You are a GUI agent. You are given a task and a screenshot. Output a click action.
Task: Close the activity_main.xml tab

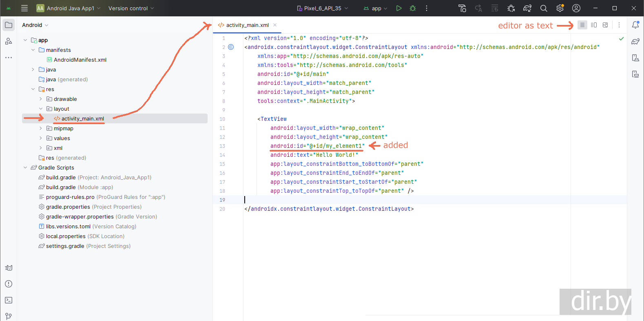point(275,25)
